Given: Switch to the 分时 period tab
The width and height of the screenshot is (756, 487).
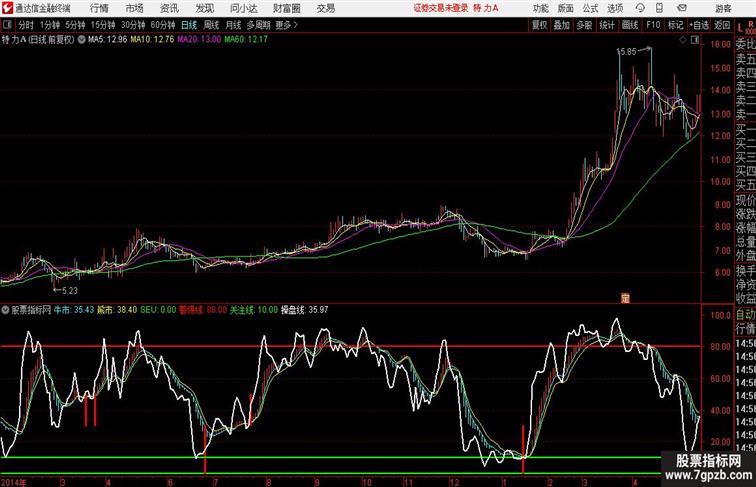Looking at the screenshot, I should pyautogui.click(x=26, y=25).
